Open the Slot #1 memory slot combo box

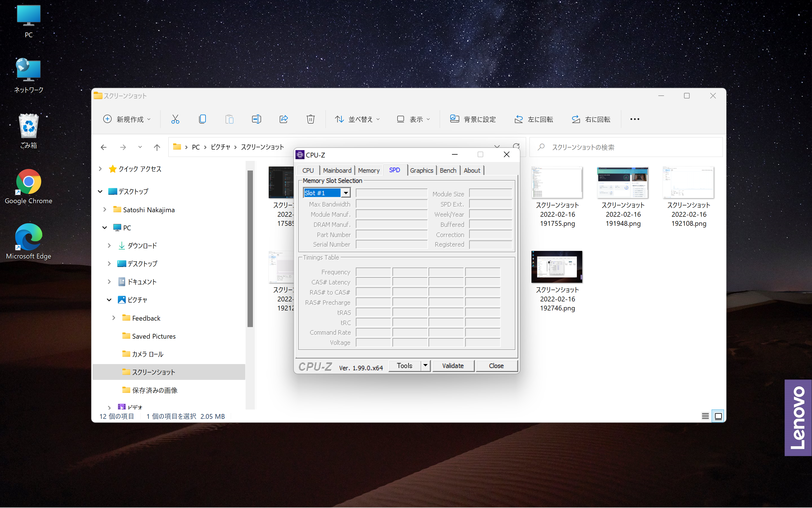point(327,193)
